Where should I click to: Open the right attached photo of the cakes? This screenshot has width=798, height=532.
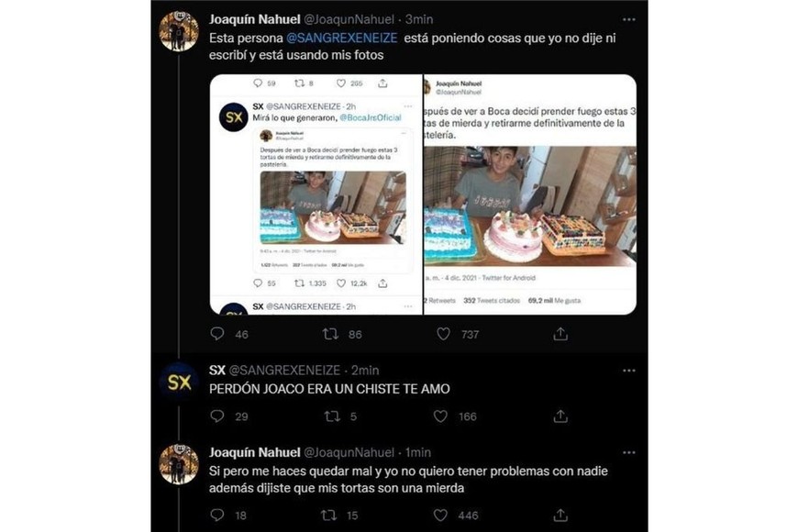[529, 194]
